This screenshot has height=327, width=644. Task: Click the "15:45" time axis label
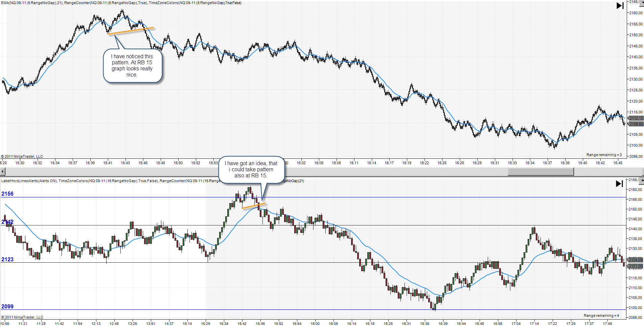point(143,163)
